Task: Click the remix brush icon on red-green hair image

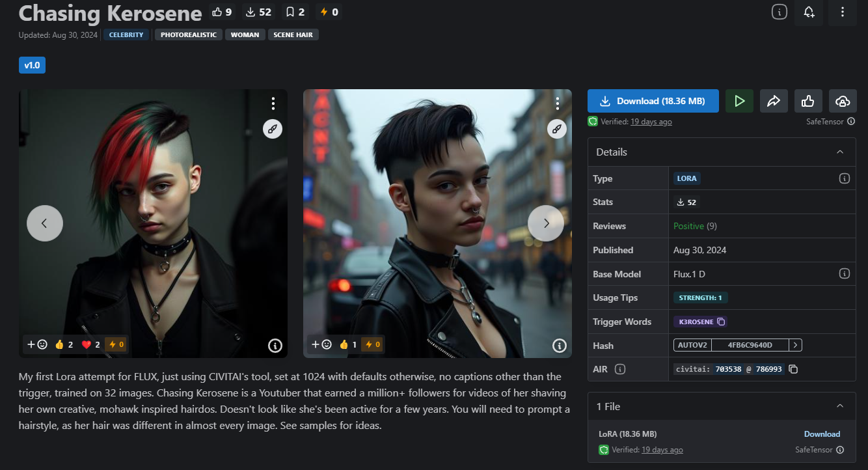Action: pos(273,129)
